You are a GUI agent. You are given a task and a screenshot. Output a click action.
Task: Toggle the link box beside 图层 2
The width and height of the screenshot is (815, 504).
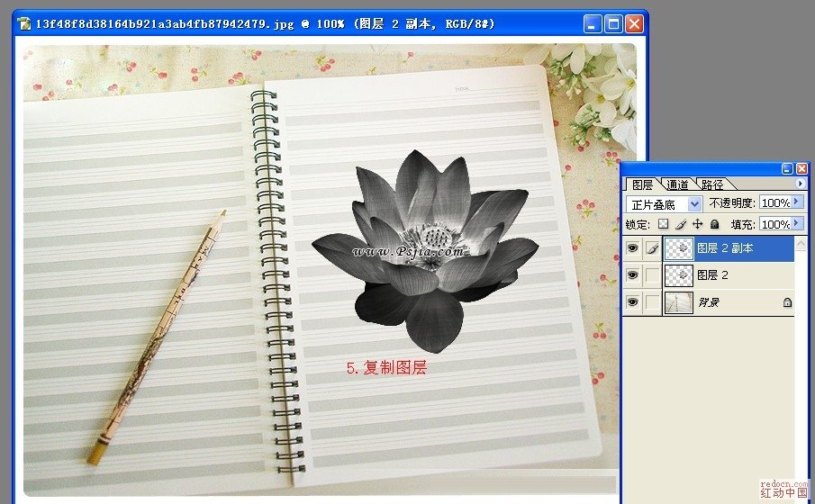pos(652,274)
